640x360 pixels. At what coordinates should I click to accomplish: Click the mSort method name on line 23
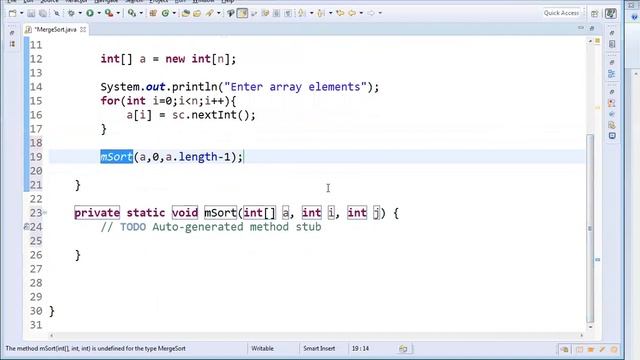220,213
